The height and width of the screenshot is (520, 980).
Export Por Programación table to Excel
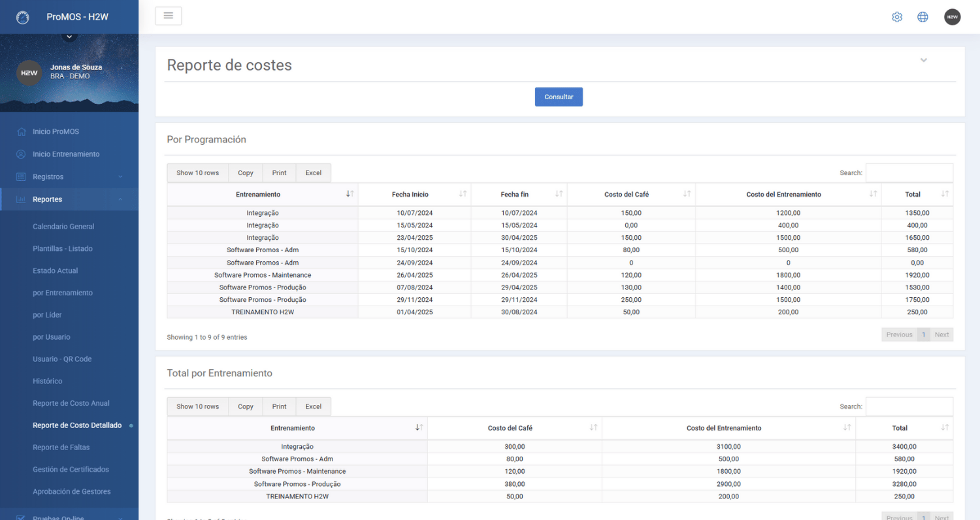[x=313, y=173]
